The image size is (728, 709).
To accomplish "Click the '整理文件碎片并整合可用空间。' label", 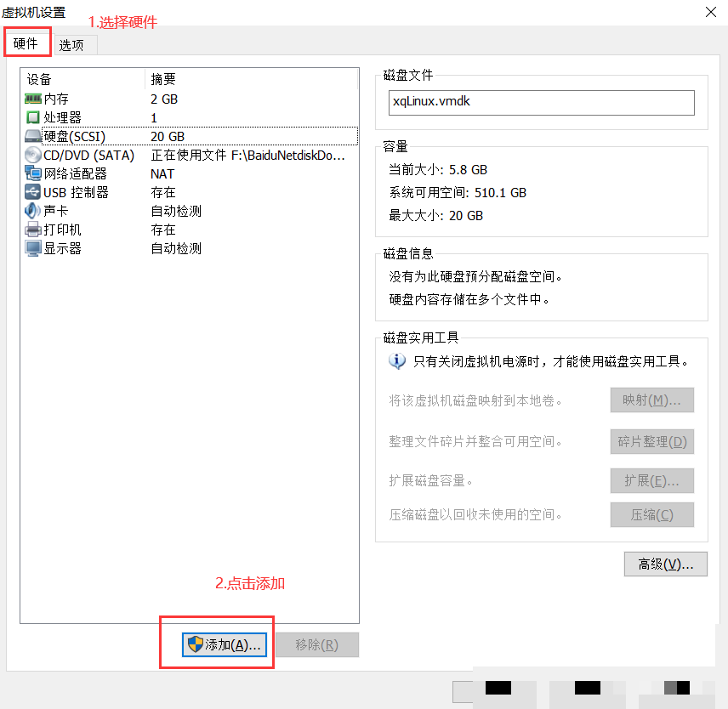I will [475, 441].
